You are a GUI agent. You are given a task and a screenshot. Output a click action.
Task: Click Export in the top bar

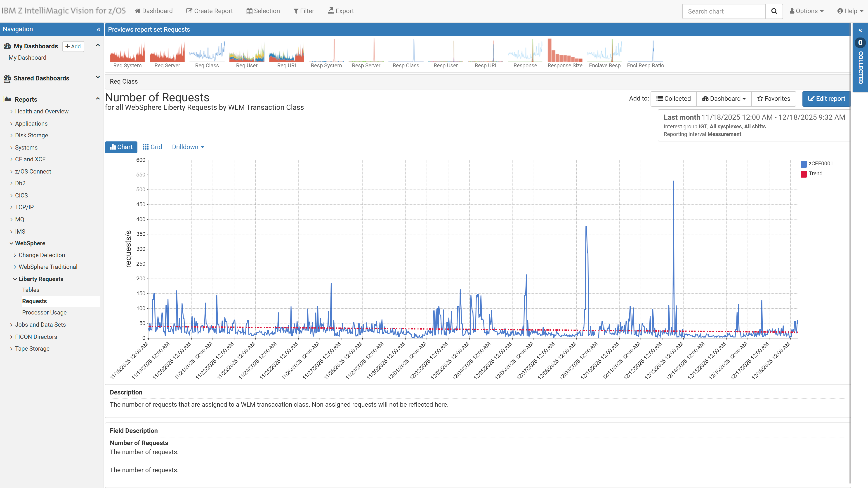point(341,11)
